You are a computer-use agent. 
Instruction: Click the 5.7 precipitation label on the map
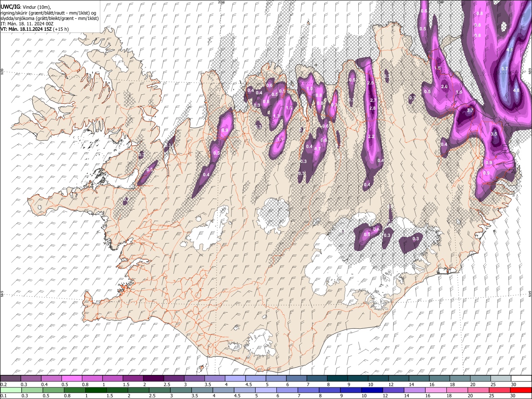point(505,69)
